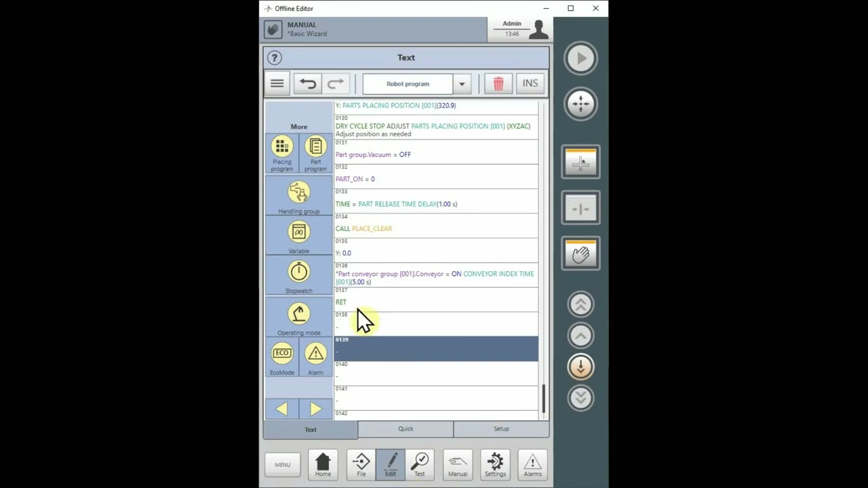
Task: Open the File section
Action: tap(361, 464)
